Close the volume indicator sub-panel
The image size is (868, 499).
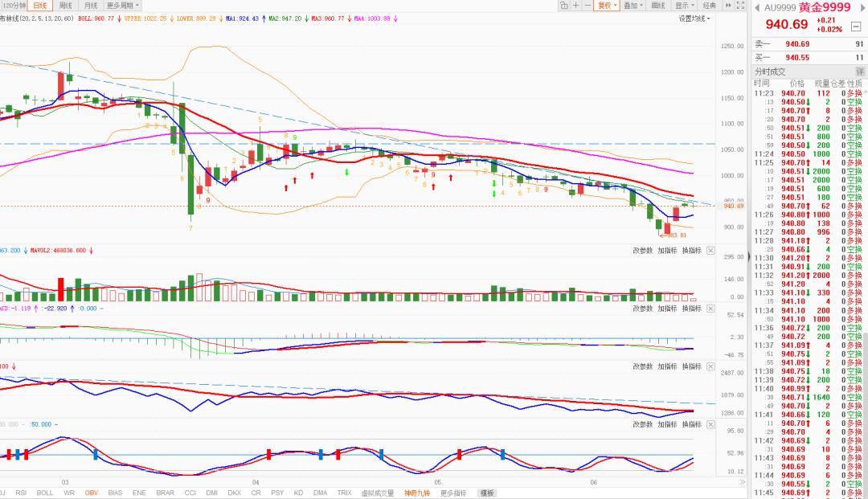710,251
